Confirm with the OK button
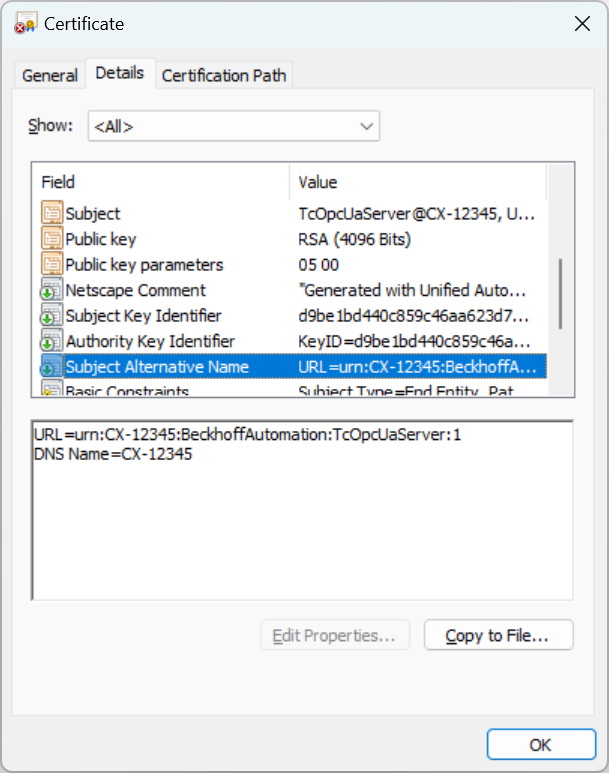This screenshot has height=773, width=609. click(x=541, y=744)
